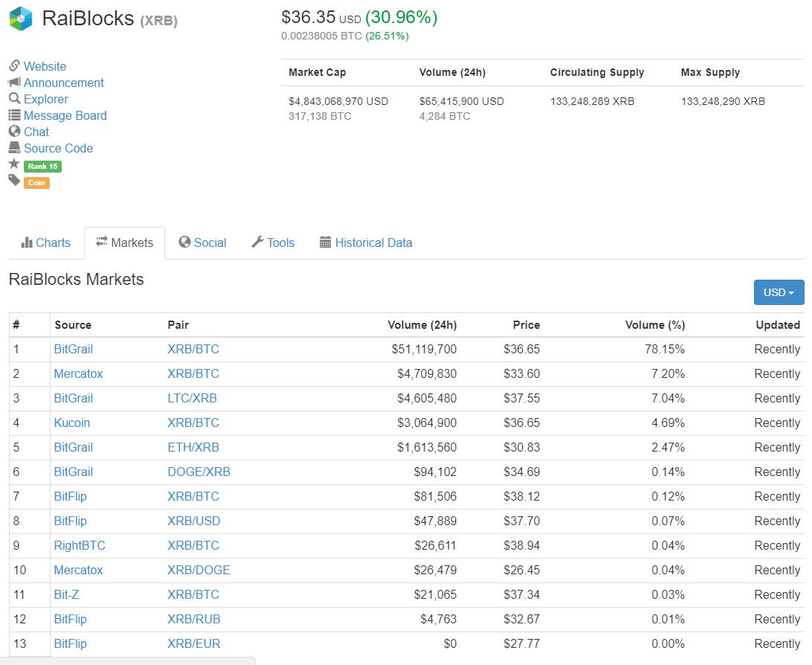Click the 133,248,289 XRB circulating supply
This screenshot has height=665, width=812.
coord(592,101)
